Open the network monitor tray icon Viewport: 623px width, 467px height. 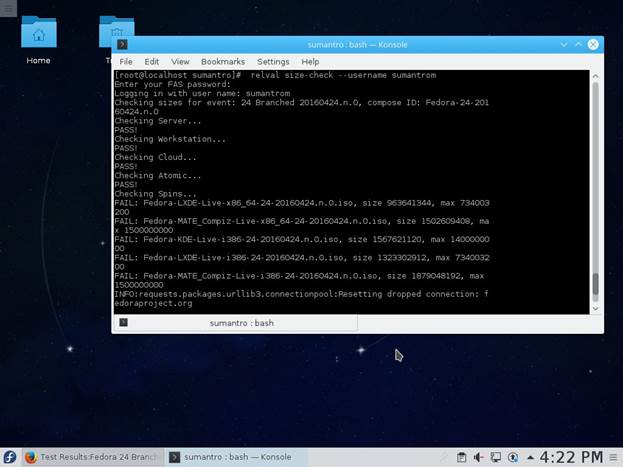[x=495, y=457]
